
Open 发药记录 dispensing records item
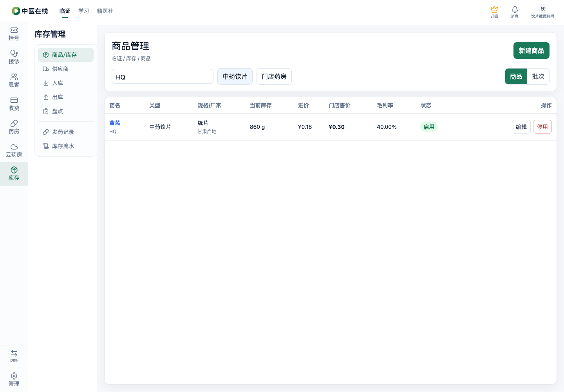[66, 132]
